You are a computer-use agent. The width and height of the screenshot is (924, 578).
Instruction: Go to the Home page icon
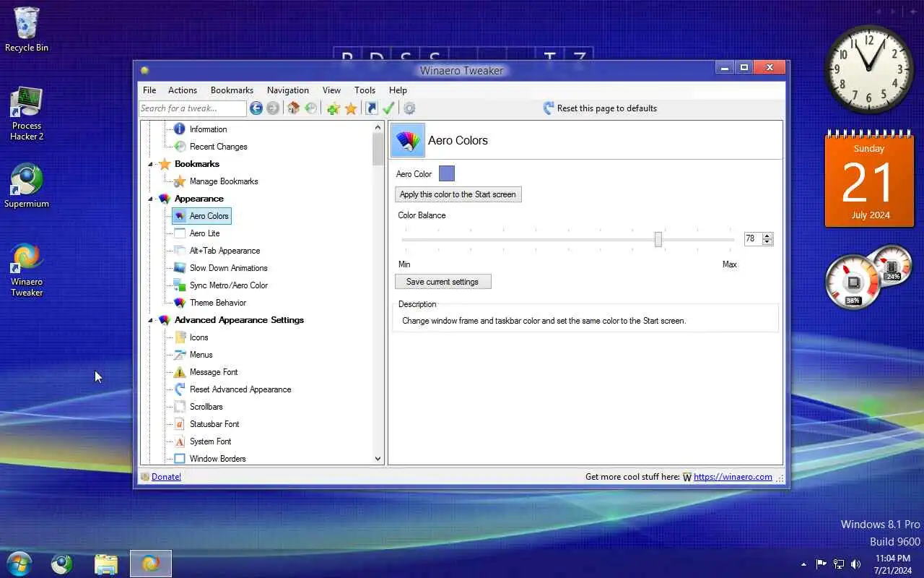pyautogui.click(x=293, y=108)
